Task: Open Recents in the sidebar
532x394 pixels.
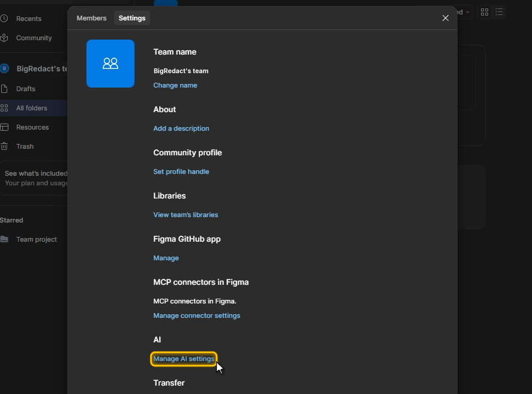Action: tap(29, 19)
